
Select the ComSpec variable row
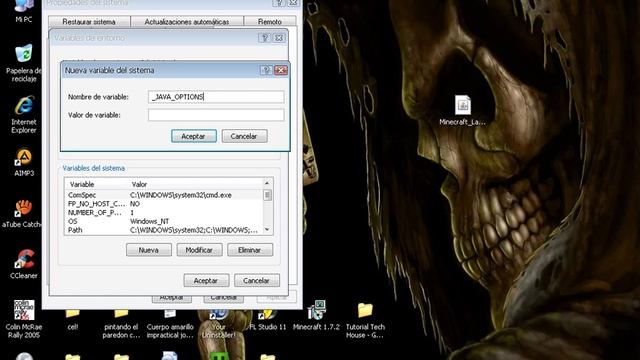coord(164,195)
